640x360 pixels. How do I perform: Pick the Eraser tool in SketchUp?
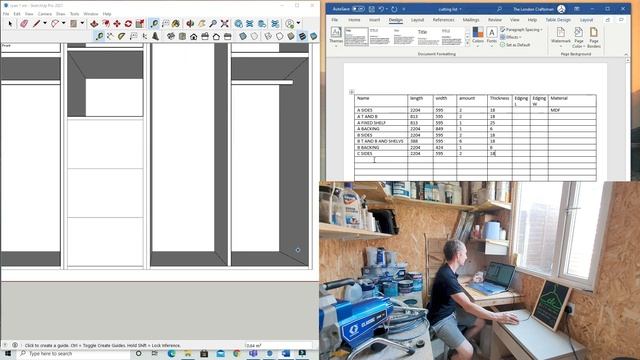point(24,24)
